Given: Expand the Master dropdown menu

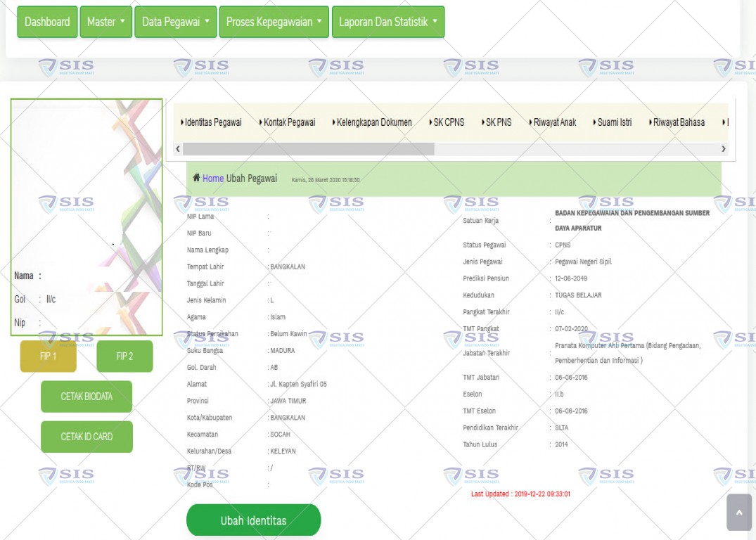Looking at the screenshot, I should click(106, 22).
